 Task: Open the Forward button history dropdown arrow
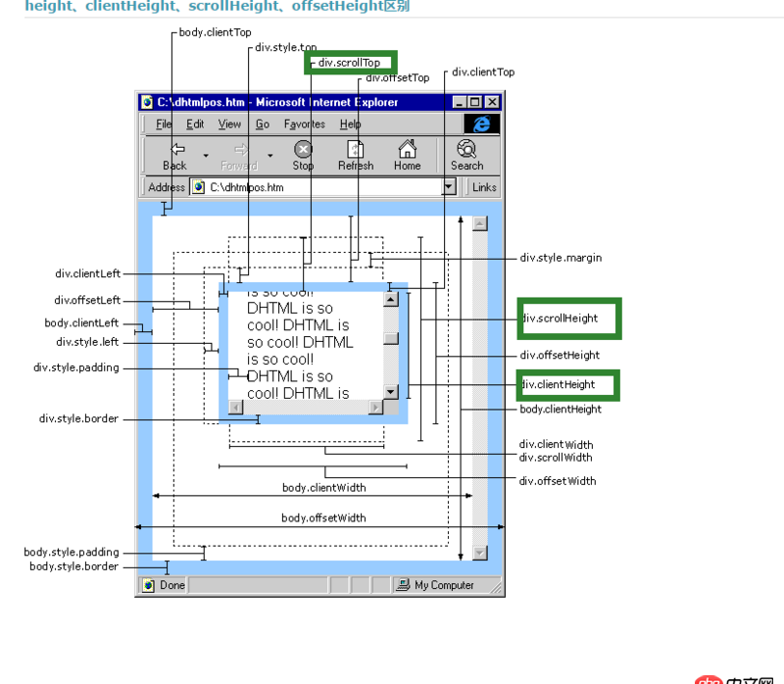click(x=269, y=155)
